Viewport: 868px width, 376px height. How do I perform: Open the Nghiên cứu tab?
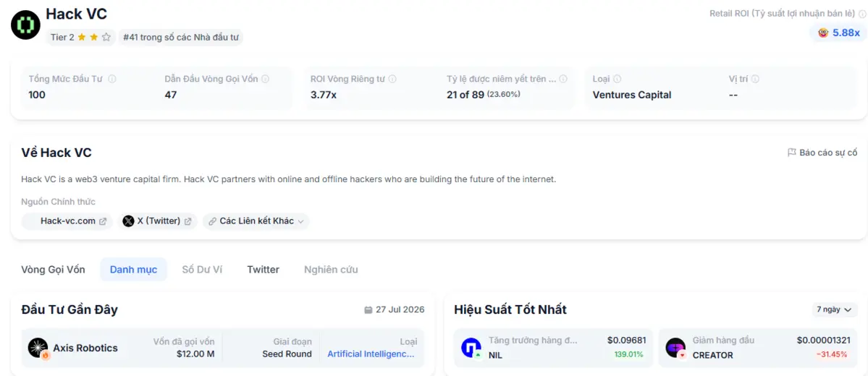point(331,270)
